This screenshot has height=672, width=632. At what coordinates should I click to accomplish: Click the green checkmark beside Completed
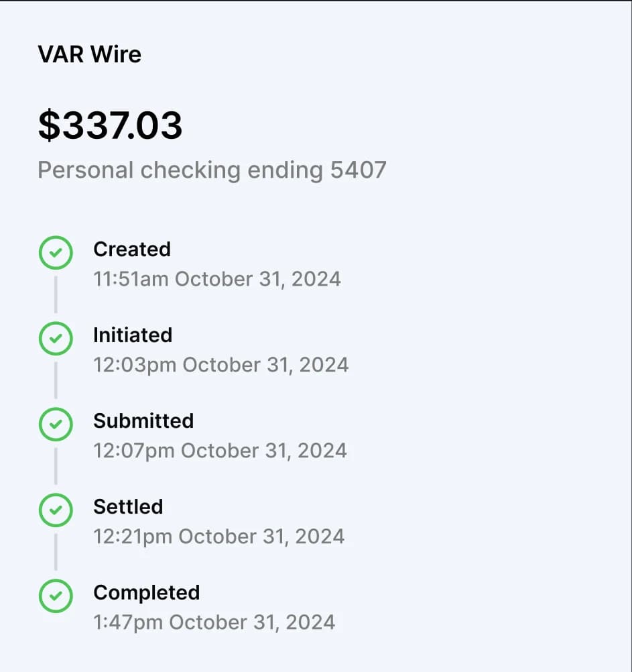click(56, 596)
